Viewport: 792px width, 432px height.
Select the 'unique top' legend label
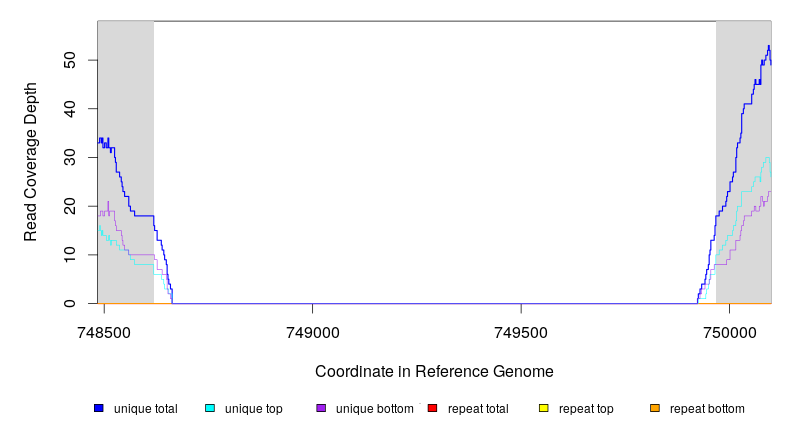pos(254,409)
